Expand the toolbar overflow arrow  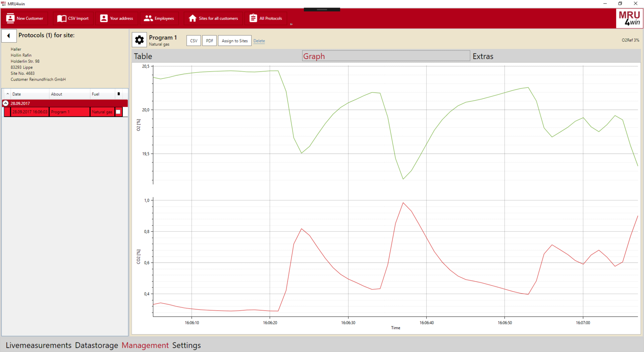tap(291, 24)
